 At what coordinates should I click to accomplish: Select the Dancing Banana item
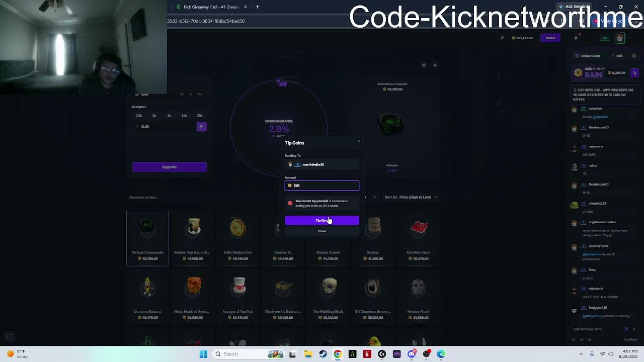[x=147, y=297]
